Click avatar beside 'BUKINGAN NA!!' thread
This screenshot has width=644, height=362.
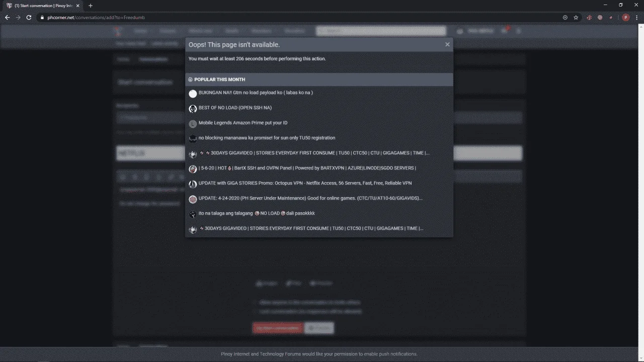(x=193, y=94)
